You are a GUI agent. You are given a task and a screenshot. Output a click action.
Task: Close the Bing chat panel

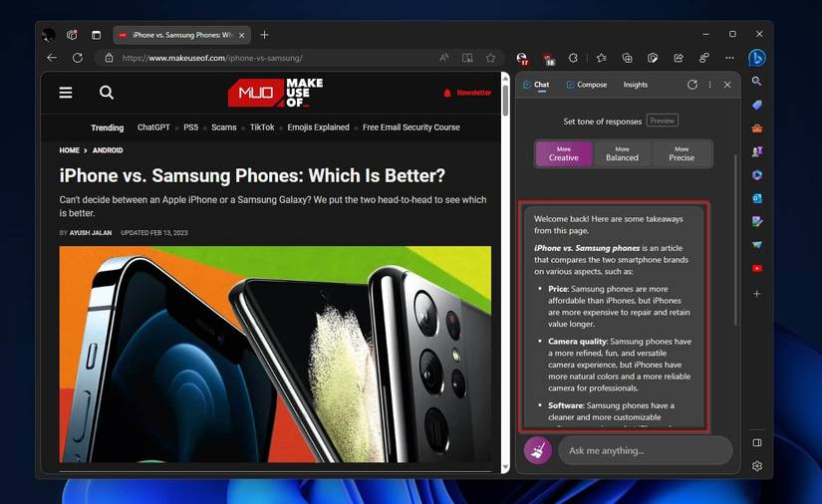point(727,85)
